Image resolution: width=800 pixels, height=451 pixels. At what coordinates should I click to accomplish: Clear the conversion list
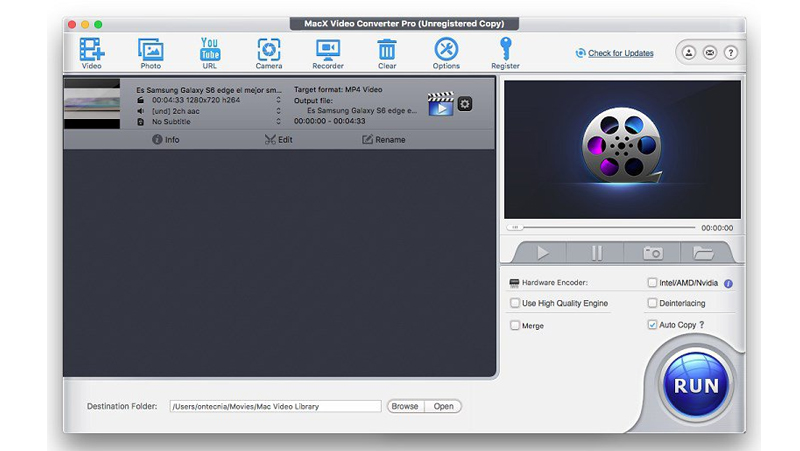387,53
